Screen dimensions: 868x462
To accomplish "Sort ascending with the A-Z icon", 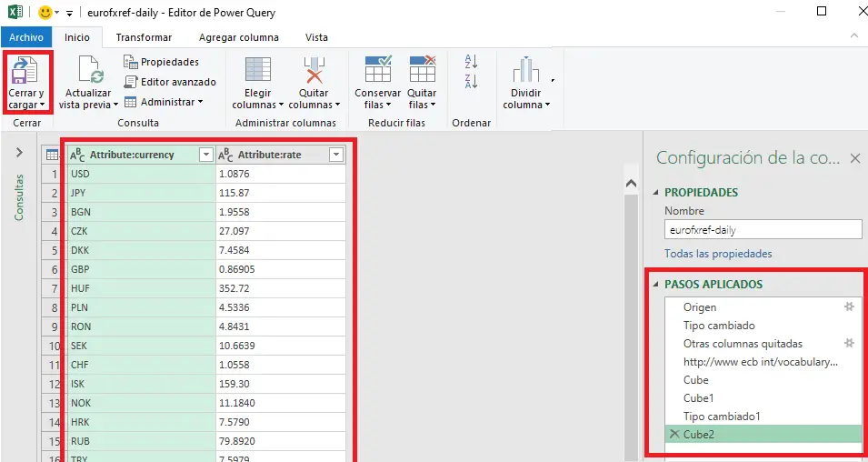I will click(x=471, y=61).
